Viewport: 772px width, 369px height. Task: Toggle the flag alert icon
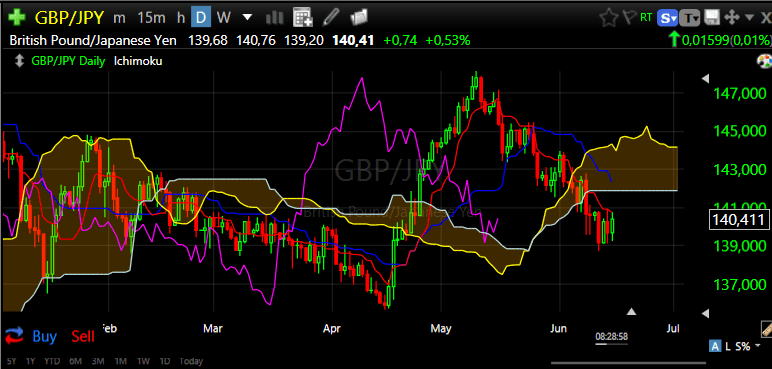click(630, 18)
